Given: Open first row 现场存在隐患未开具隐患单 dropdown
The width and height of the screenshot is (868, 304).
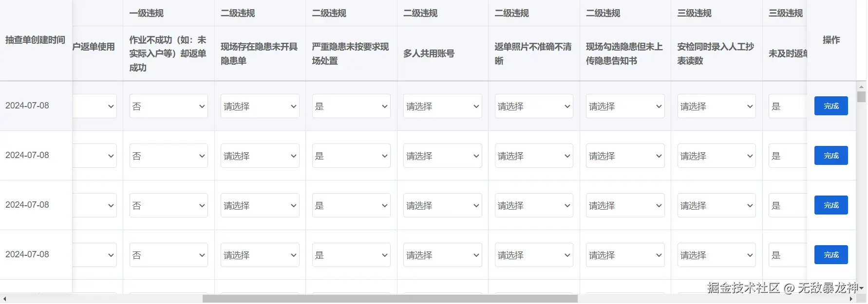Looking at the screenshot, I should 260,107.
